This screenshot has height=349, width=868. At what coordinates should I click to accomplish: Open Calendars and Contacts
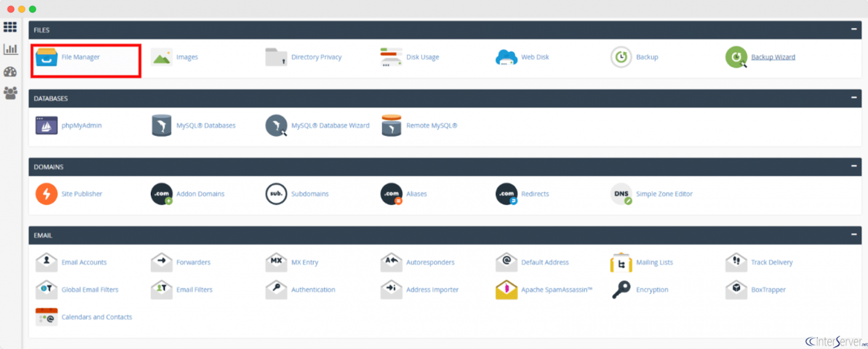click(97, 317)
